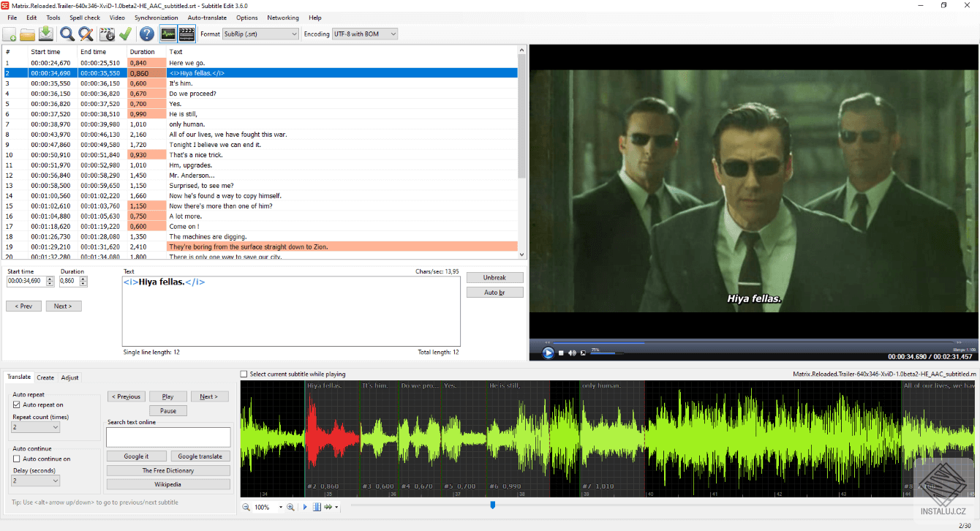Click the waveform center-on-position icon

click(x=317, y=507)
